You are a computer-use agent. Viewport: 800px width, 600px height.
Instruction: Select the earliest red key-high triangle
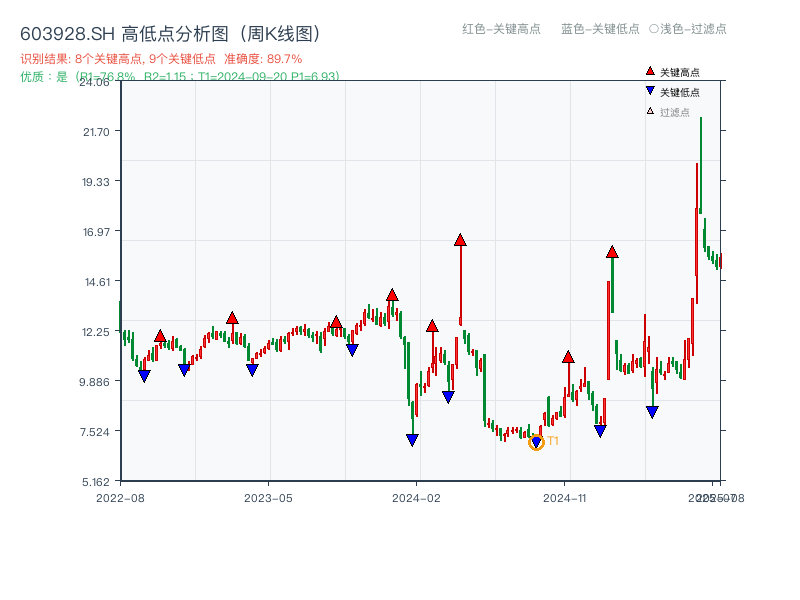pos(160,336)
